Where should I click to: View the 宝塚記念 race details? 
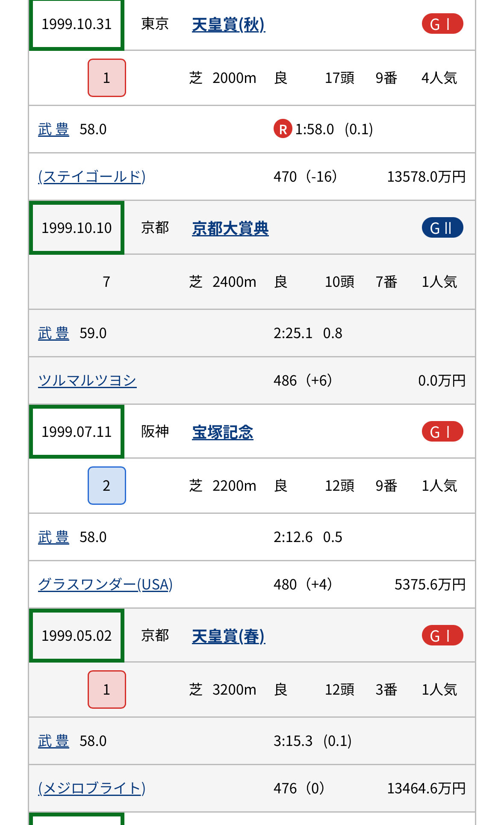(222, 433)
